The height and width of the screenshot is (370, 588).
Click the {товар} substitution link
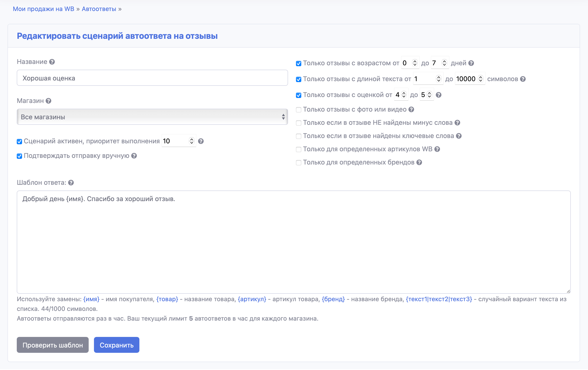pos(167,299)
